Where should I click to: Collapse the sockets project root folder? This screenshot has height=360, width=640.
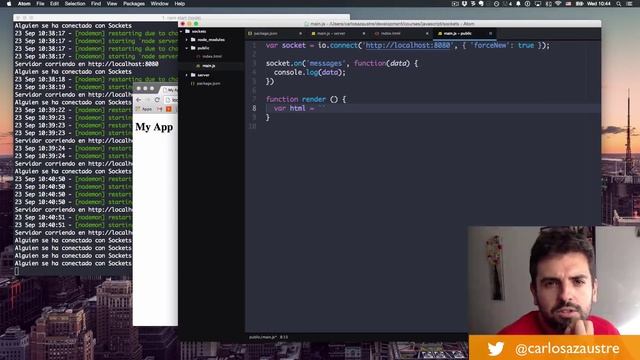182,31
